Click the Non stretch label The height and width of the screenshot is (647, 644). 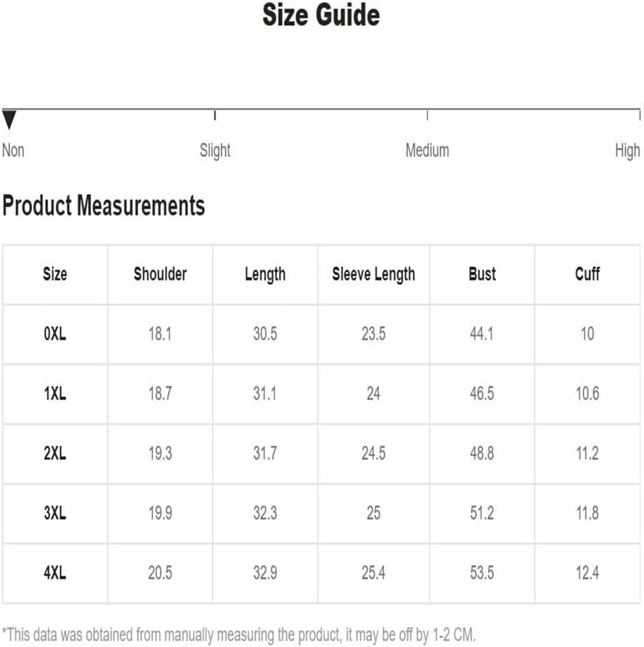pos(13,150)
